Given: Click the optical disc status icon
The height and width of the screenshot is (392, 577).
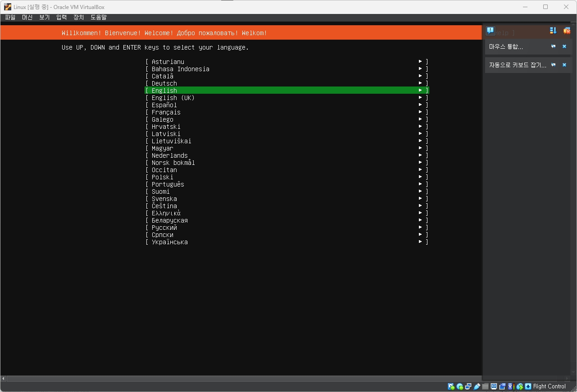Looking at the screenshot, I should click(x=460, y=387).
